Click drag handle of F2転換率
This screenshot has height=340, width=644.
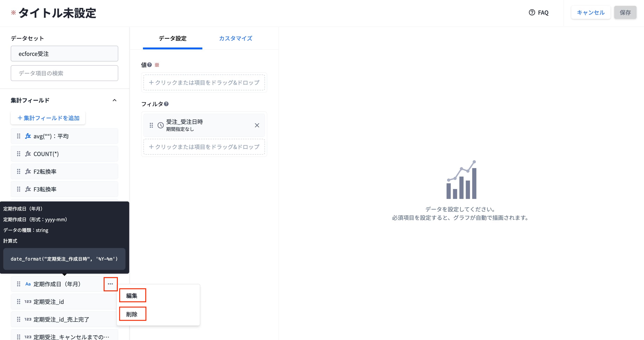tap(18, 171)
